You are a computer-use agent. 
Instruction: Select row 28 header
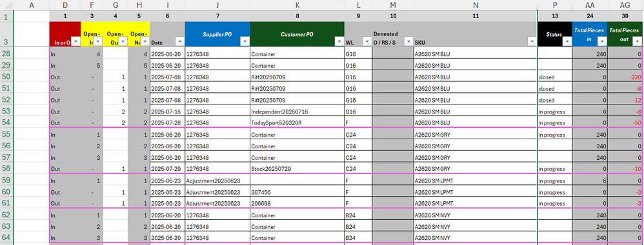click(x=7, y=54)
